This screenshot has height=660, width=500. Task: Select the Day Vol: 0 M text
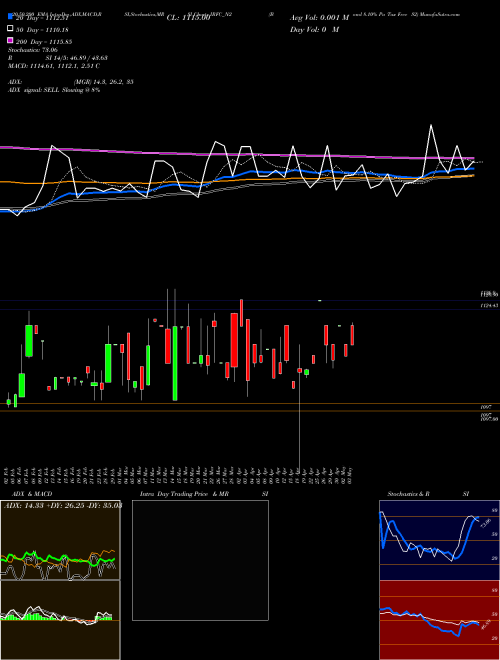pyautogui.click(x=314, y=29)
